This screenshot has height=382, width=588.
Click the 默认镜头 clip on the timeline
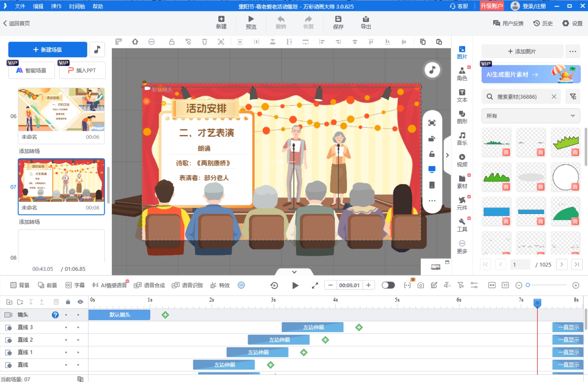[x=119, y=315]
